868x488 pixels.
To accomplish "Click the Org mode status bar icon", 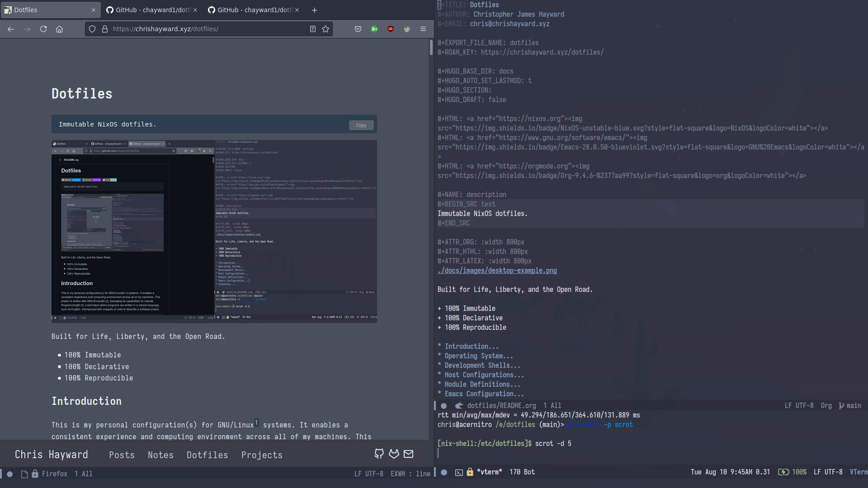I will tap(827, 405).
